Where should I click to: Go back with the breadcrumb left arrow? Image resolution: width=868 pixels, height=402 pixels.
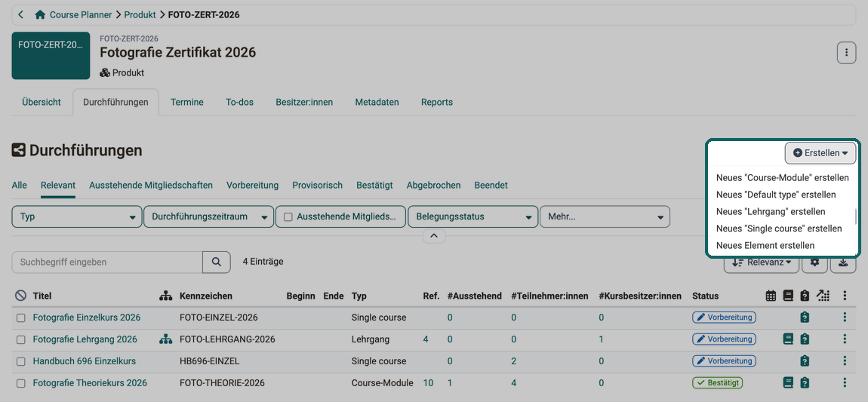(21, 15)
